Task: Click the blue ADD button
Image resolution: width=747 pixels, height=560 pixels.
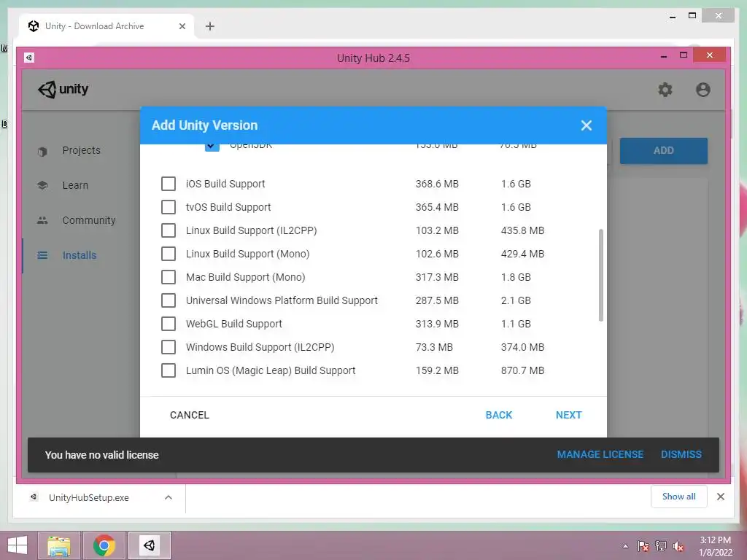Action: (x=664, y=151)
